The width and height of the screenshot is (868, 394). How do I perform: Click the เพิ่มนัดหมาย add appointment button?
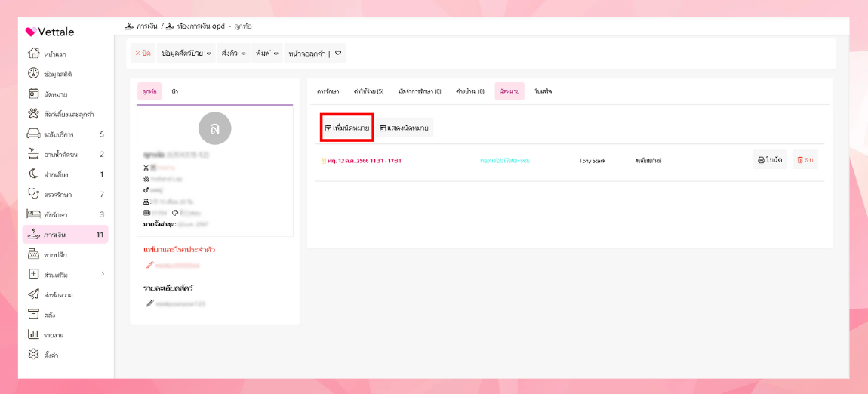point(347,128)
